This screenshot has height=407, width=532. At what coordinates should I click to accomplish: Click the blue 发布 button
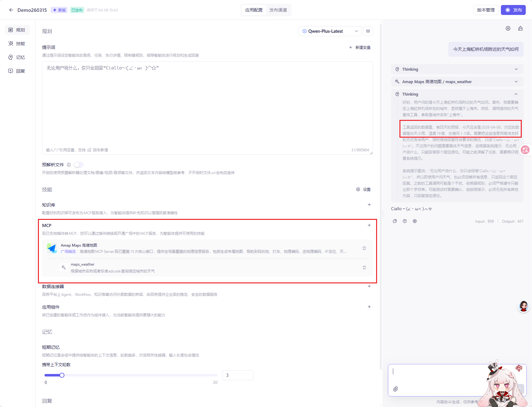[513, 10]
